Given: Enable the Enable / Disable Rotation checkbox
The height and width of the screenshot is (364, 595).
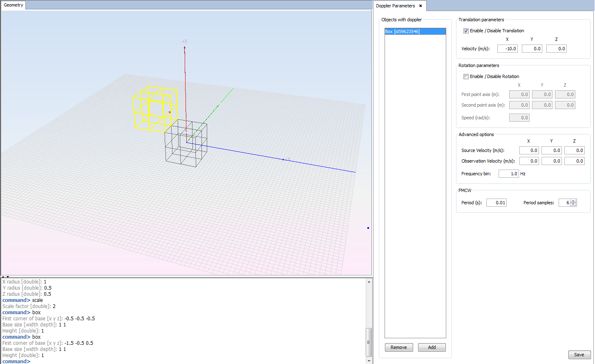Looking at the screenshot, I should 466,77.
